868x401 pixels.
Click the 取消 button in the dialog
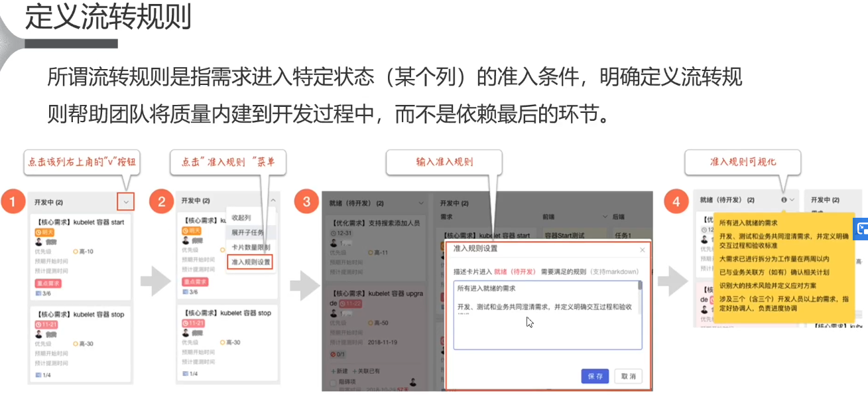(628, 376)
